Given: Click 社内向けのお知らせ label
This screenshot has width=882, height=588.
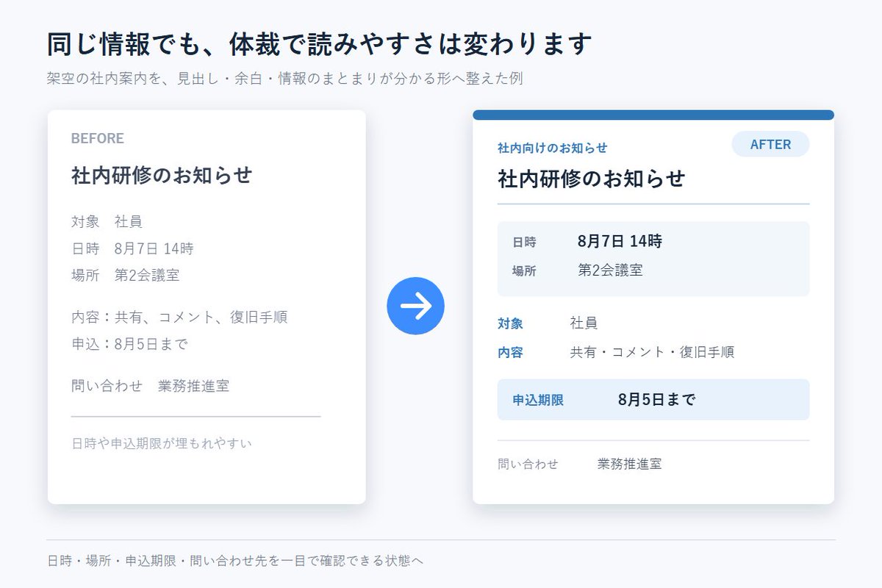Looking at the screenshot, I should tap(553, 148).
